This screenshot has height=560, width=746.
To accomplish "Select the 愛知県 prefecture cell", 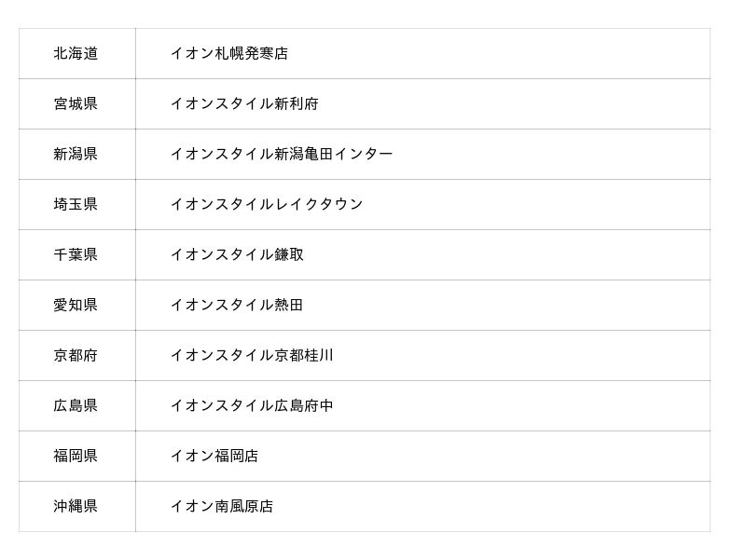I will (x=76, y=306).
